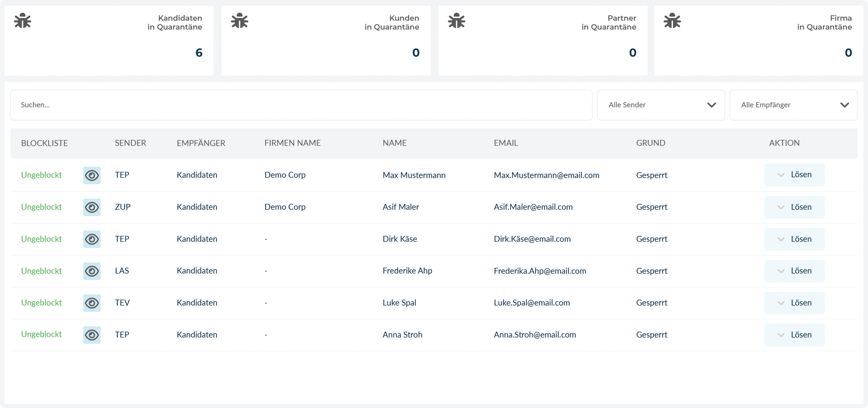The width and height of the screenshot is (868, 408).
Task: Click the EMAIL column header
Action: [506, 143]
